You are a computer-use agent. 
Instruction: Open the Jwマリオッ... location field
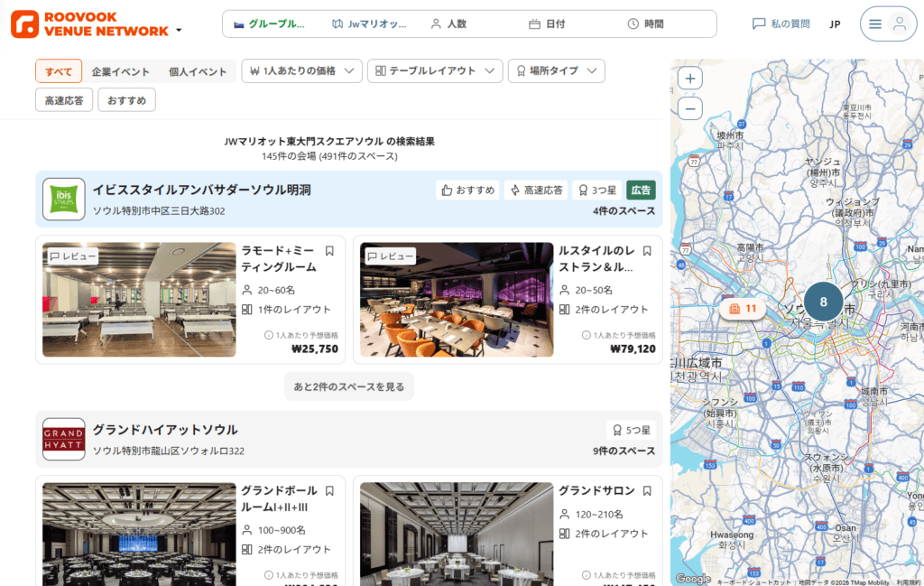click(369, 24)
